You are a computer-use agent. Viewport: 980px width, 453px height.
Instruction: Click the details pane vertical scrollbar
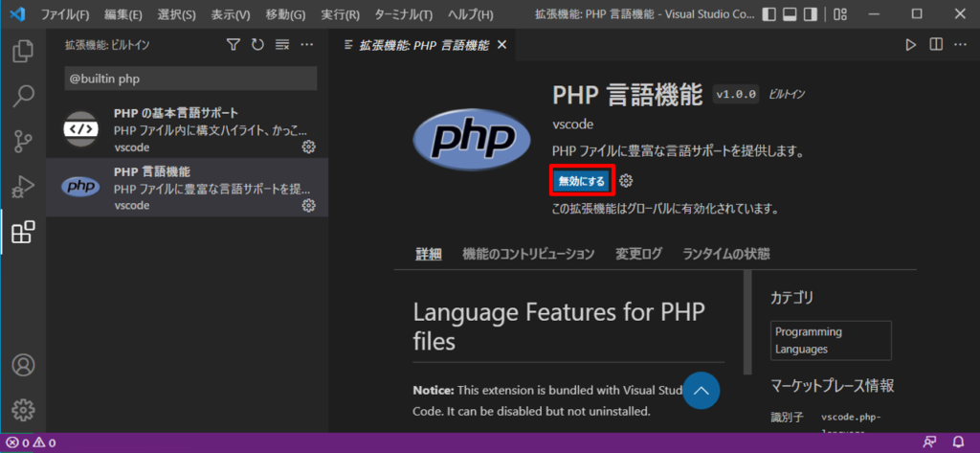tap(746, 322)
